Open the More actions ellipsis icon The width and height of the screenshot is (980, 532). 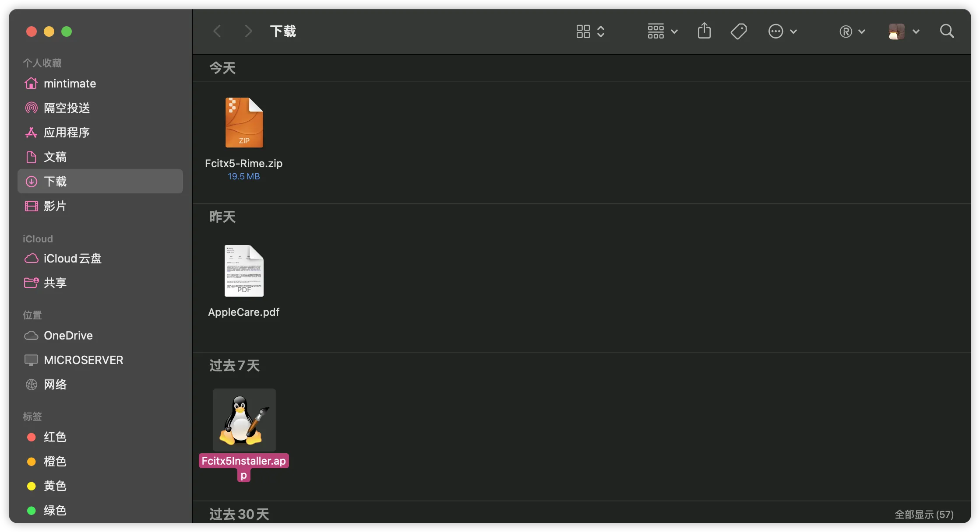coord(776,31)
